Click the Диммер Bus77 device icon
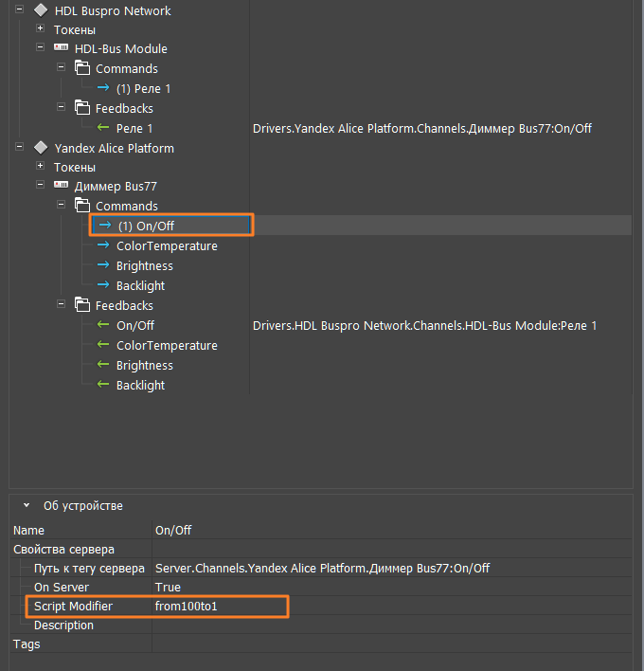Viewport: 644px width, 671px height. 61,187
